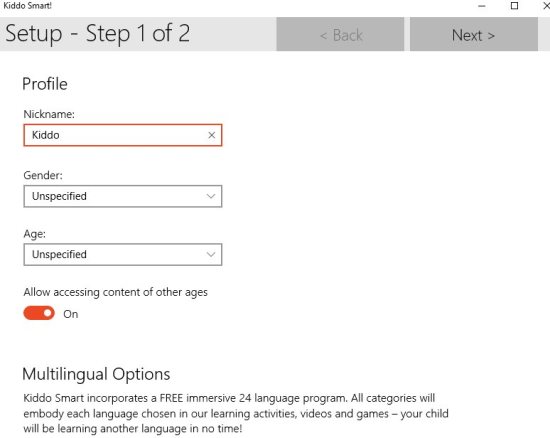The image size is (550, 438).
Task: Open the Age combo box set to Unspecified
Action: [123, 255]
